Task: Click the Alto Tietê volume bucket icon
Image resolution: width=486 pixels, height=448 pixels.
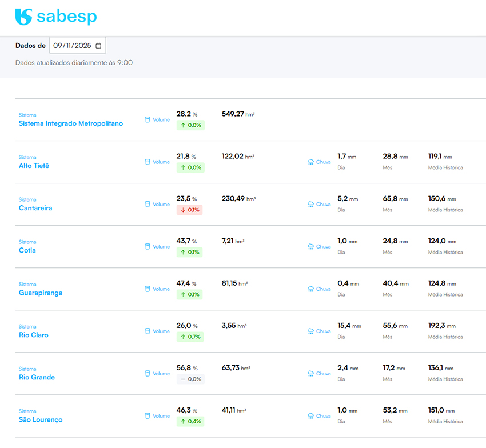Action: [147, 162]
